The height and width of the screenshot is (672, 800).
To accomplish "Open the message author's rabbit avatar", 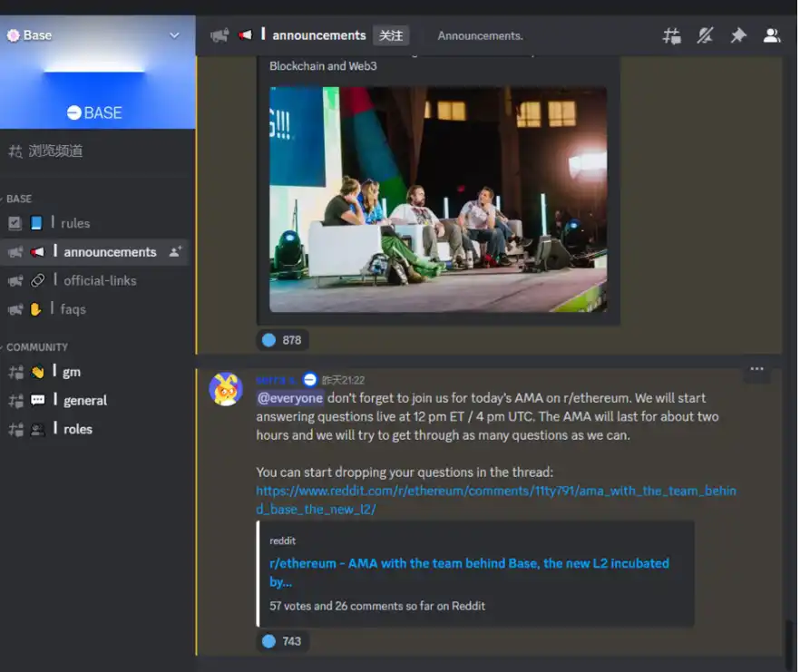I will point(226,389).
